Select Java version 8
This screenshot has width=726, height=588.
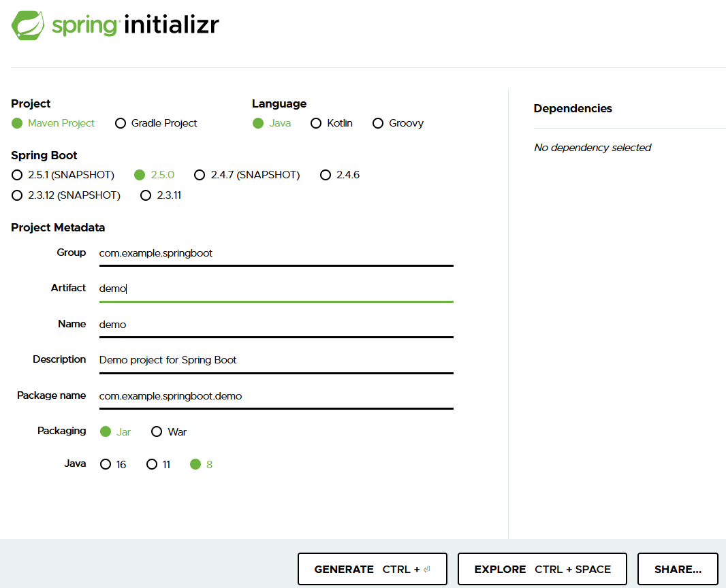(202, 464)
